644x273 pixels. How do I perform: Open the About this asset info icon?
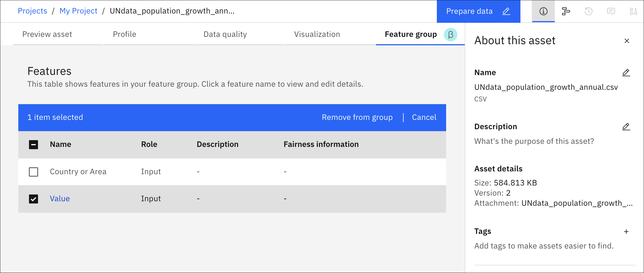pos(543,11)
